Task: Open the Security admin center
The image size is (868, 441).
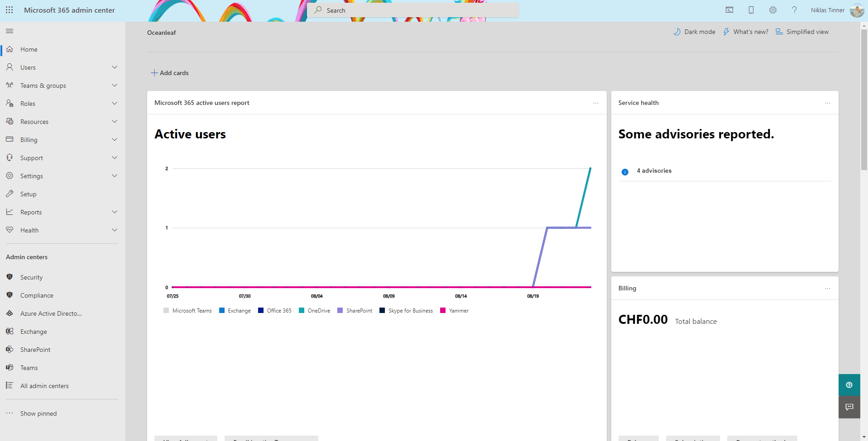Action: coord(31,277)
